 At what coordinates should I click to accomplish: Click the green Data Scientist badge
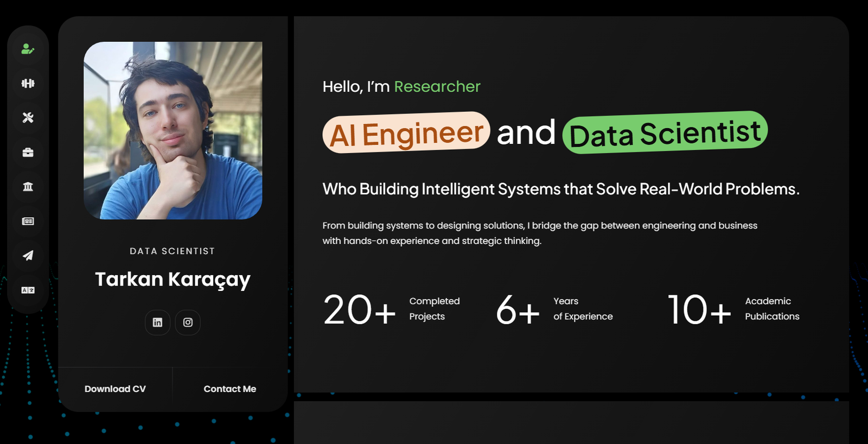click(665, 133)
